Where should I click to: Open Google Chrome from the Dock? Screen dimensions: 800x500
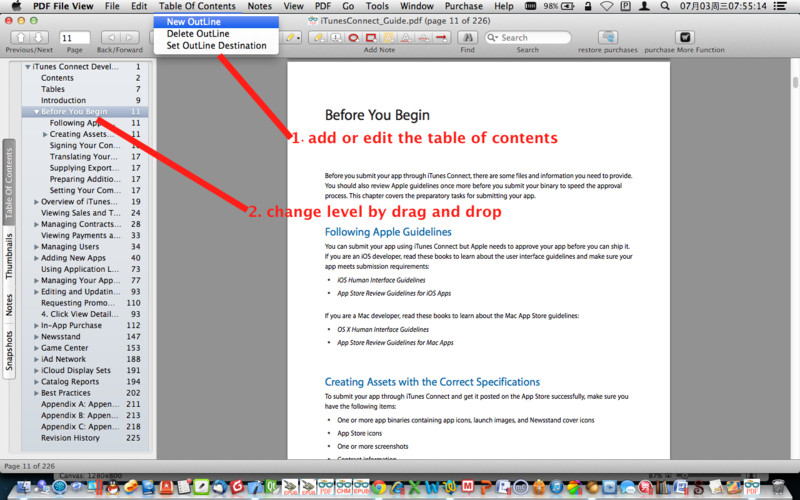[379, 487]
